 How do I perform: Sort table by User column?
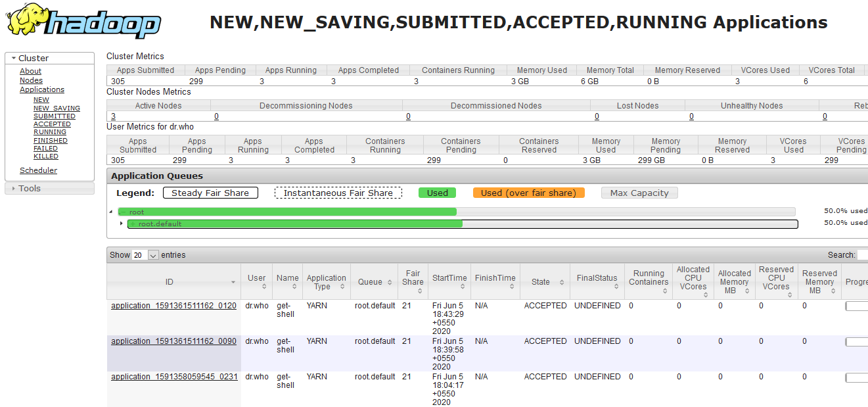tap(257, 282)
